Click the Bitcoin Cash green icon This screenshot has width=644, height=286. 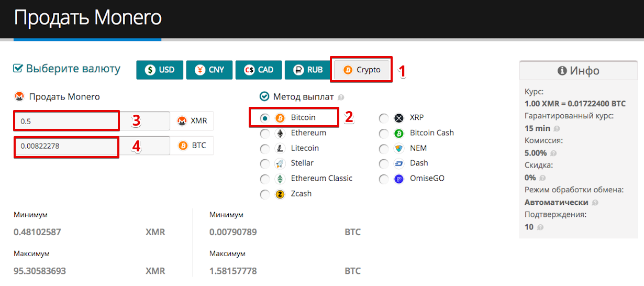[x=399, y=133]
